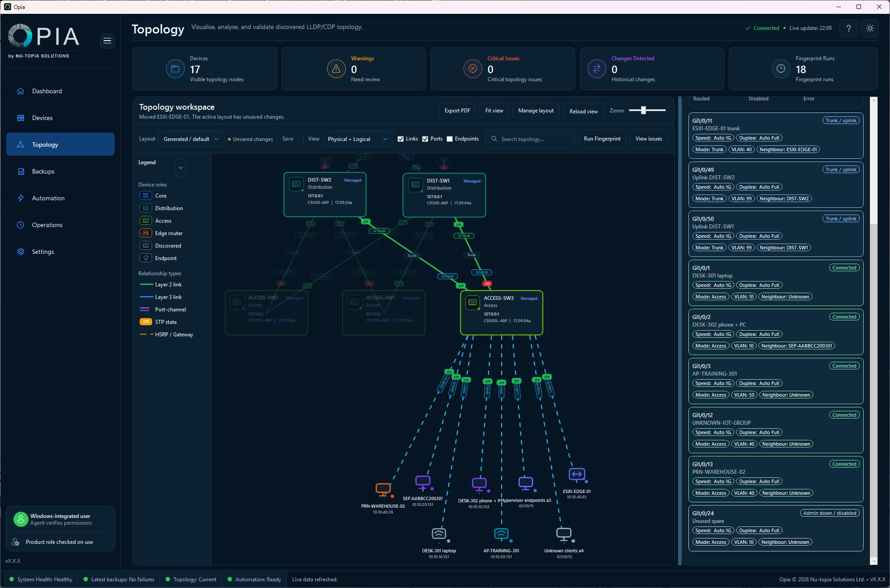Viewport: 890px width, 588px height.
Task: Open Operations from the sidebar
Action: pos(60,225)
